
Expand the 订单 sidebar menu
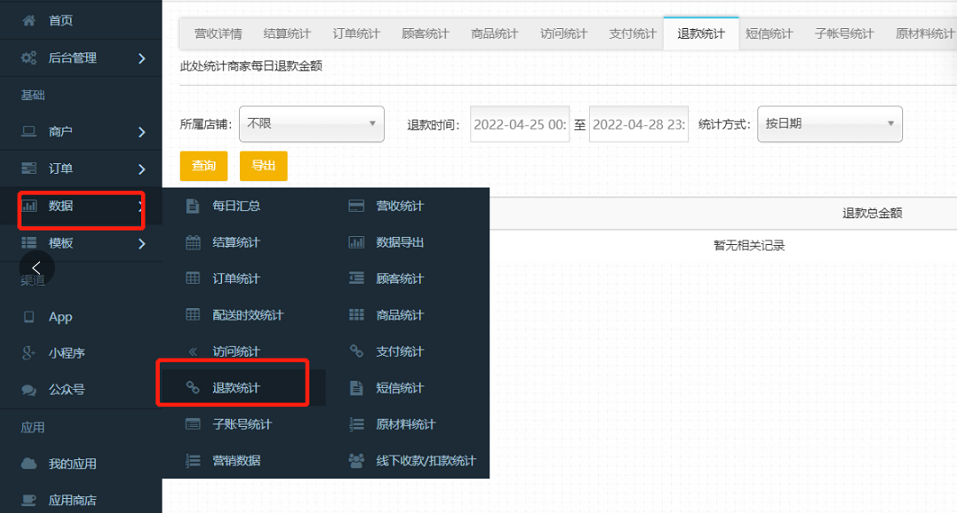142,169
